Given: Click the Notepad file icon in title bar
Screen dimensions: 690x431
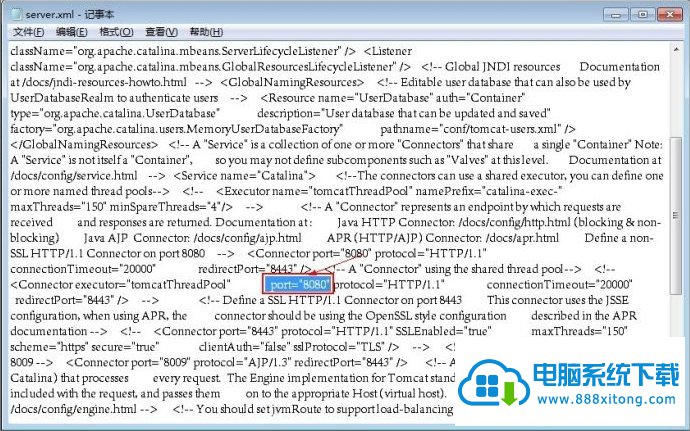Looking at the screenshot, I should click(x=16, y=14).
